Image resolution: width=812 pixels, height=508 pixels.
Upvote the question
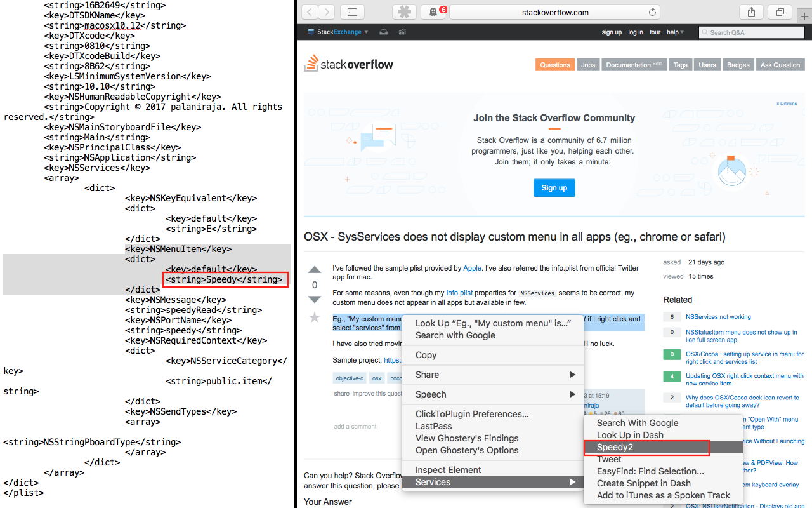(x=315, y=271)
